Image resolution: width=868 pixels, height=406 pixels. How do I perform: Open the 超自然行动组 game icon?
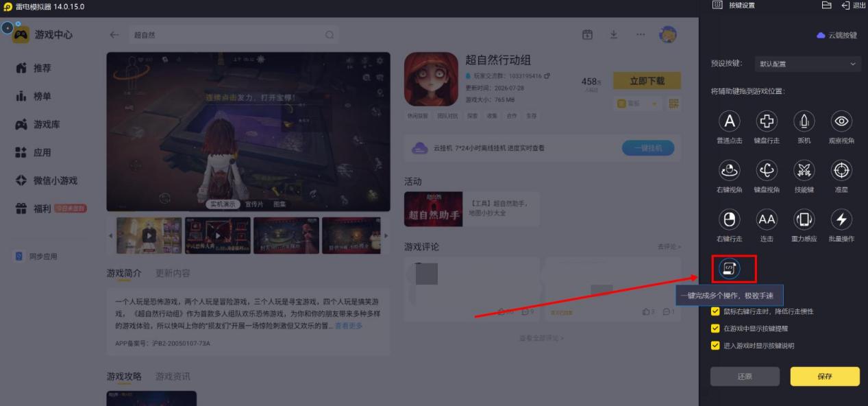coord(431,79)
